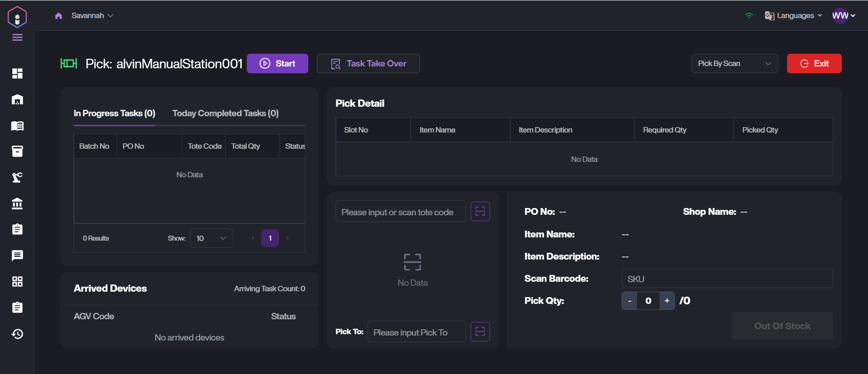Click the dashboard icon in sidebar
The width and height of the screenshot is (868, 374).
point(17,73)
